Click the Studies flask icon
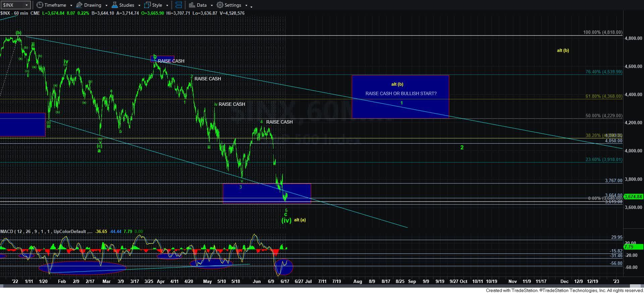This screenshot has height=293, width=644. coord(115,5)
